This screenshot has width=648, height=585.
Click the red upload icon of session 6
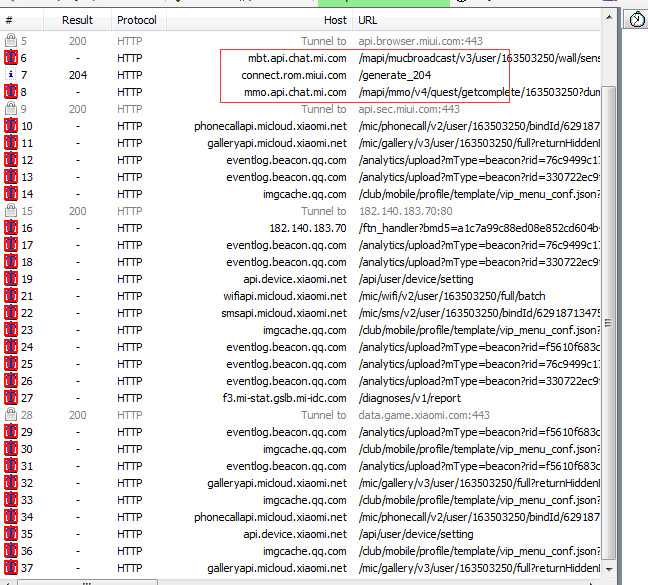pyautogui.click(x=11, y=58)
